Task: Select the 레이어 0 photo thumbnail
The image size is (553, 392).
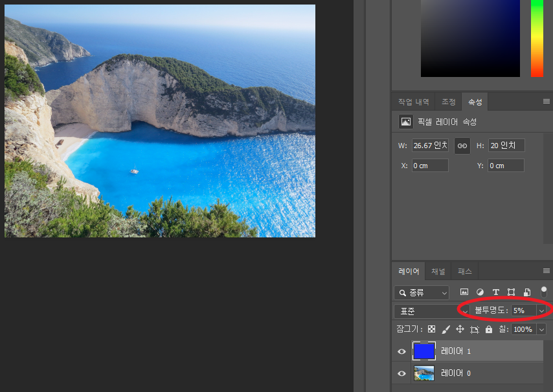Action: [x=423, y=373]
